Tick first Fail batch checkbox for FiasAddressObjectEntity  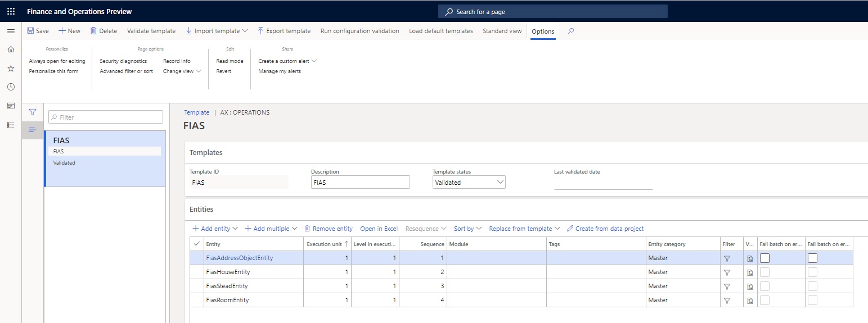pos(765,258)
